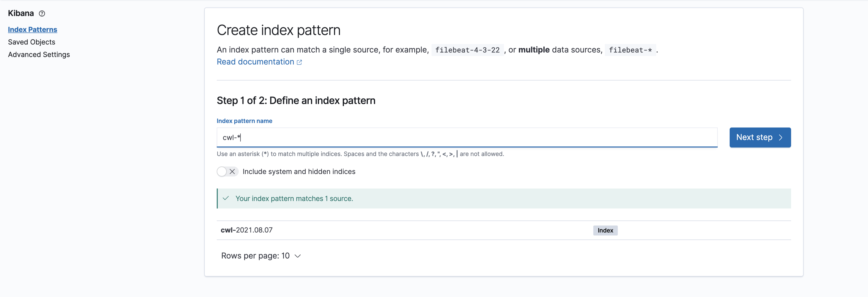Open Advanced Settings in sidebar
This screenshot has width=868, height=297.
39,55
